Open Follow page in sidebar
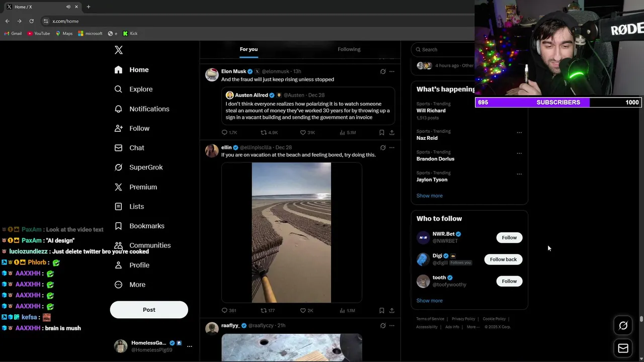This screenshot has height=362, width=644. (x=132, y=128)
